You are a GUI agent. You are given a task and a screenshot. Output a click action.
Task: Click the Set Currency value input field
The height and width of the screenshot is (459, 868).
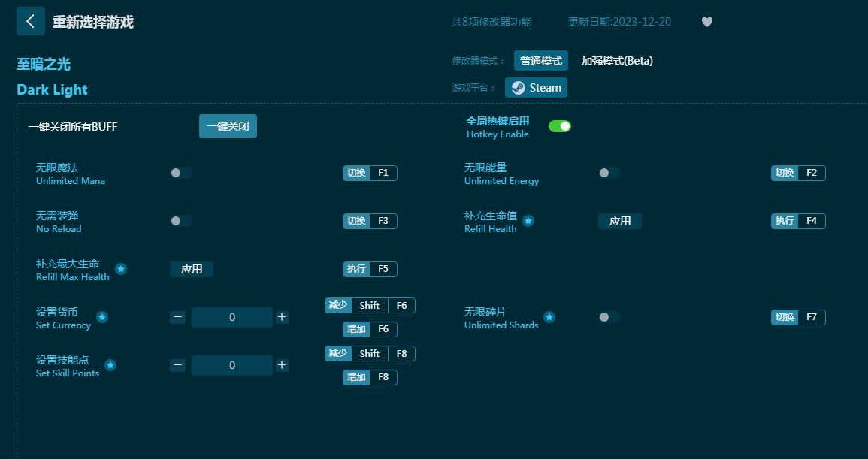point(231,317)
